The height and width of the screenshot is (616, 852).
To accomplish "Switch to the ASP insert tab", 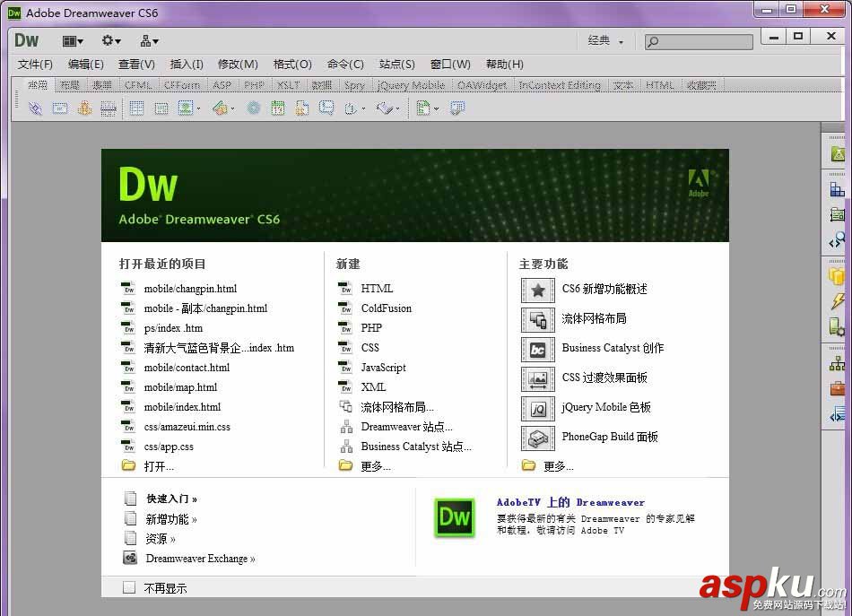I will point(222,85).
